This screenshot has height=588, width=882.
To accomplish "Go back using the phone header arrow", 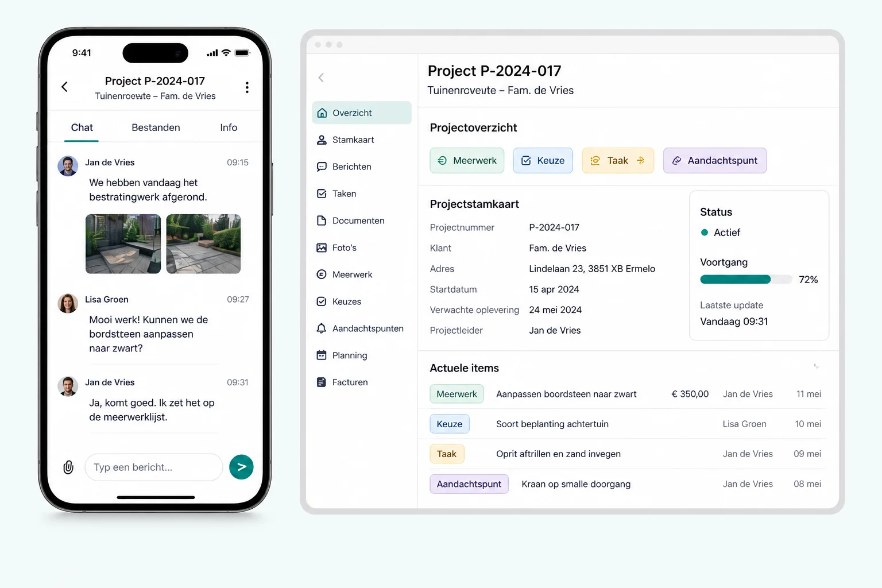I will click(64, 87).
